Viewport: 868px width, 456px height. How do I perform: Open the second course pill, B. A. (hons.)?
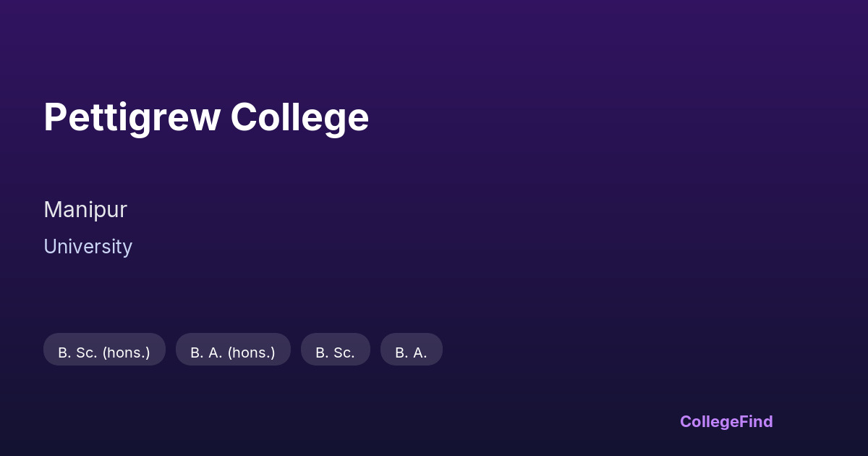[x=233, y=352]
